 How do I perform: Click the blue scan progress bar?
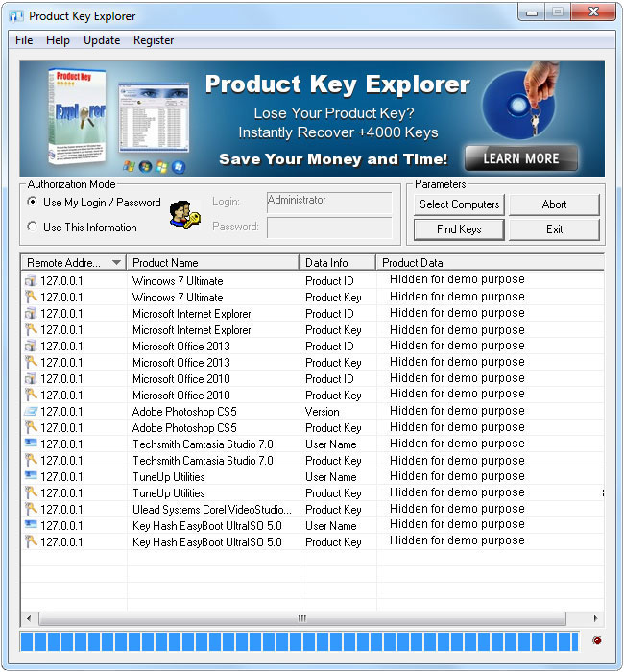coord(299,641)
